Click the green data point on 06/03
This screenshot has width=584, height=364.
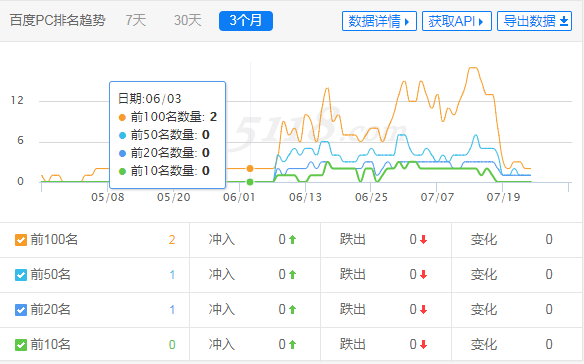pyautogui.click(x=250, y=182)
